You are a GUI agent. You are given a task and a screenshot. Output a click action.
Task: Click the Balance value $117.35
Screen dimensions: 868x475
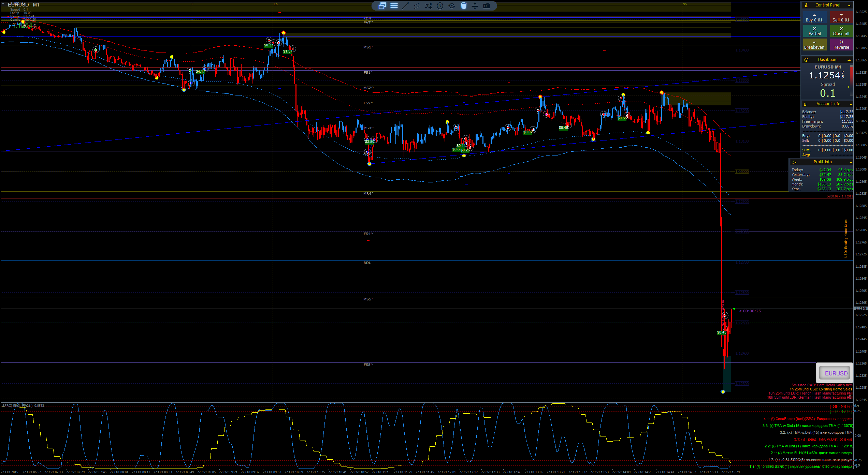pyautogui.click(x=846, y=112)
